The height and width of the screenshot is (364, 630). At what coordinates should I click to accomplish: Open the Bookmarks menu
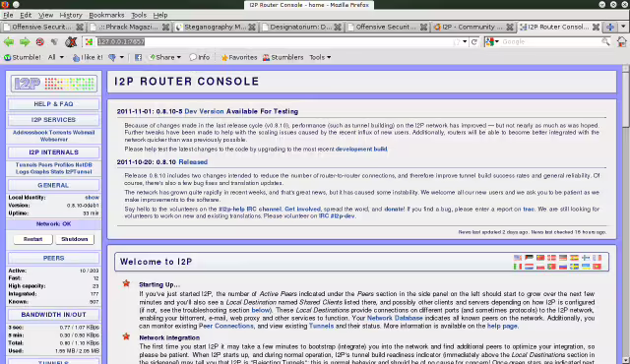(x=106, y=15)
